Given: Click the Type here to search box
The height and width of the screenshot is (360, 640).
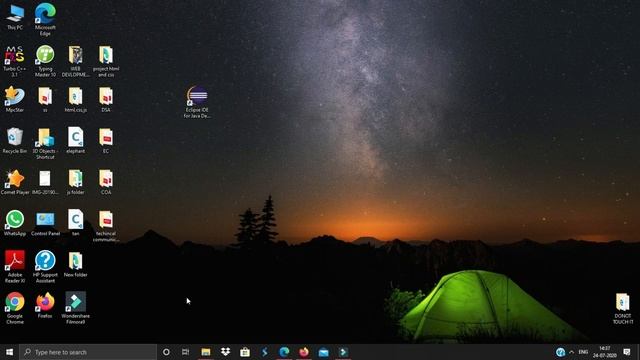Looking at the screenshot, I should tap(88, 352).
